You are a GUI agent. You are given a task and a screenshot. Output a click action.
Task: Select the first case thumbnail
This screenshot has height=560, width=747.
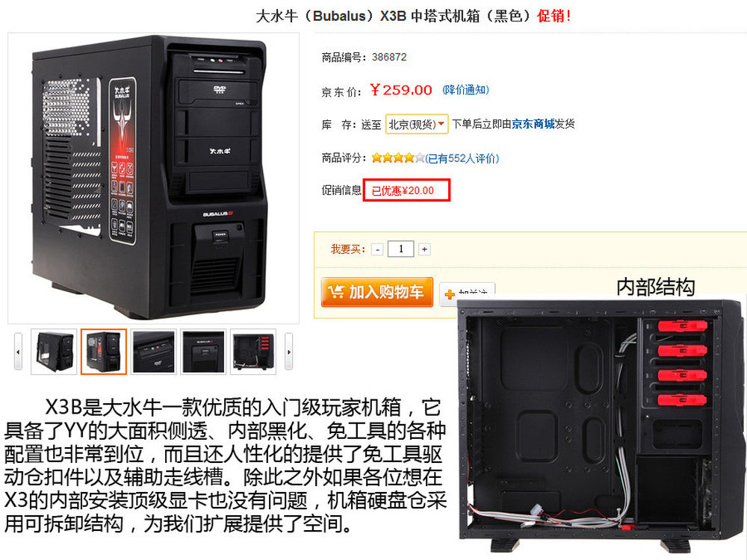pyautogui.click(x=54, y=352)
